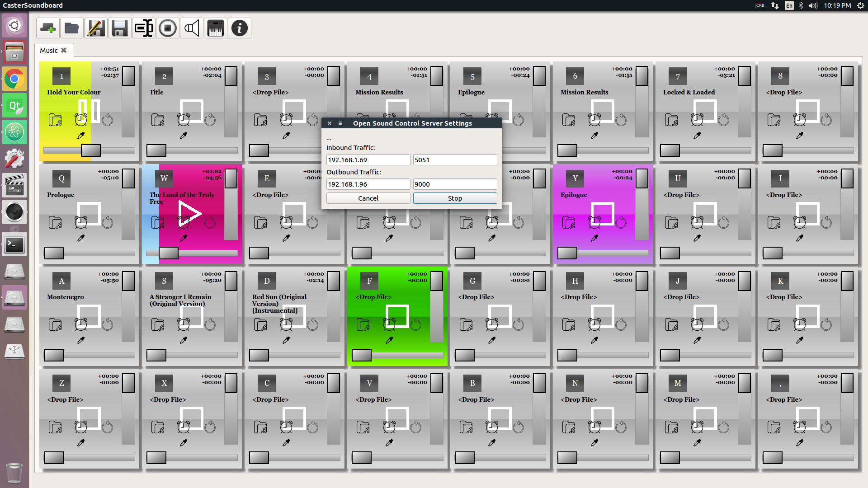Save the soundboard under a new name
This screenshot has height=488, width=868.
coord(96,28)
